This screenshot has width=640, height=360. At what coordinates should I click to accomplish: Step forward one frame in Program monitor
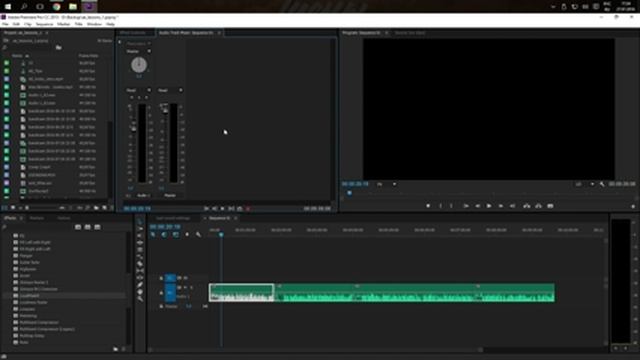(500, 206)
